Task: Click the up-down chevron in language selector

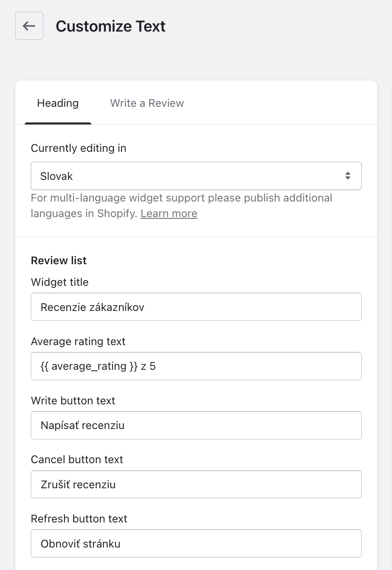Action: (x=347, y=176)
